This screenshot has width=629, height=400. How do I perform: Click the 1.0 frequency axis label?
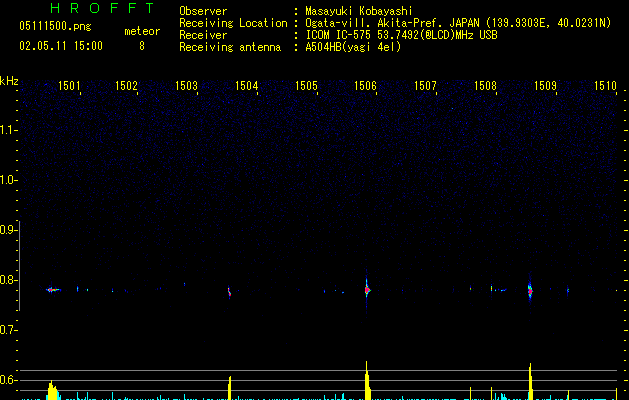pos(8,180)
